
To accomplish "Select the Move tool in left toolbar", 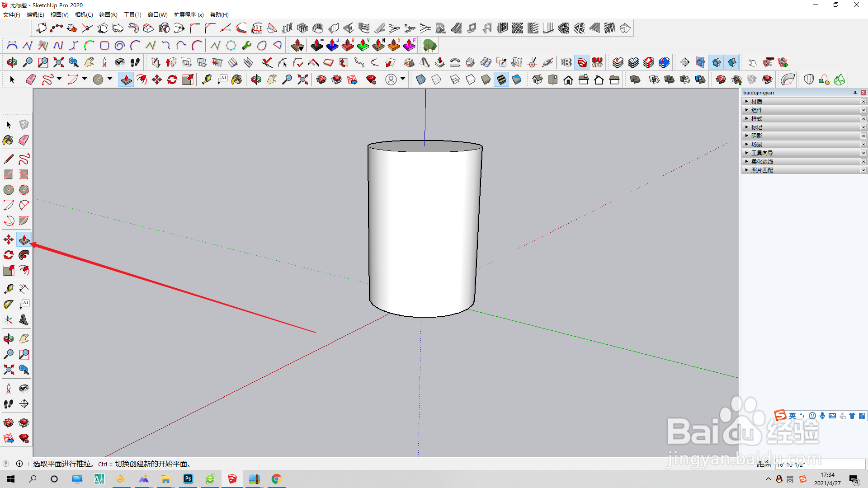I will (8, 239).
